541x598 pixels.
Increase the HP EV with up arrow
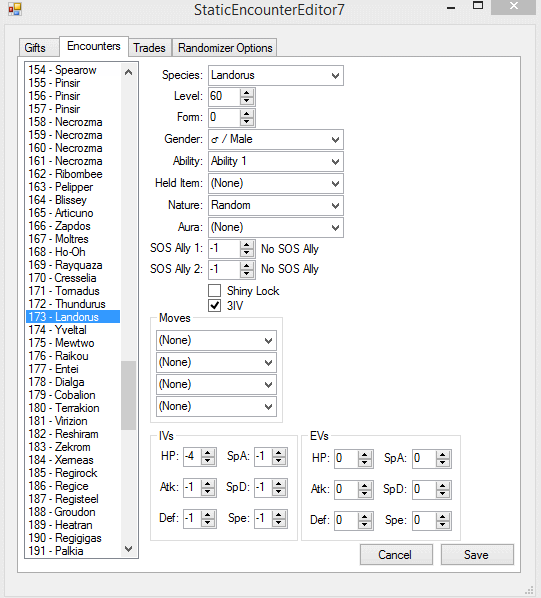coord(365,455)
